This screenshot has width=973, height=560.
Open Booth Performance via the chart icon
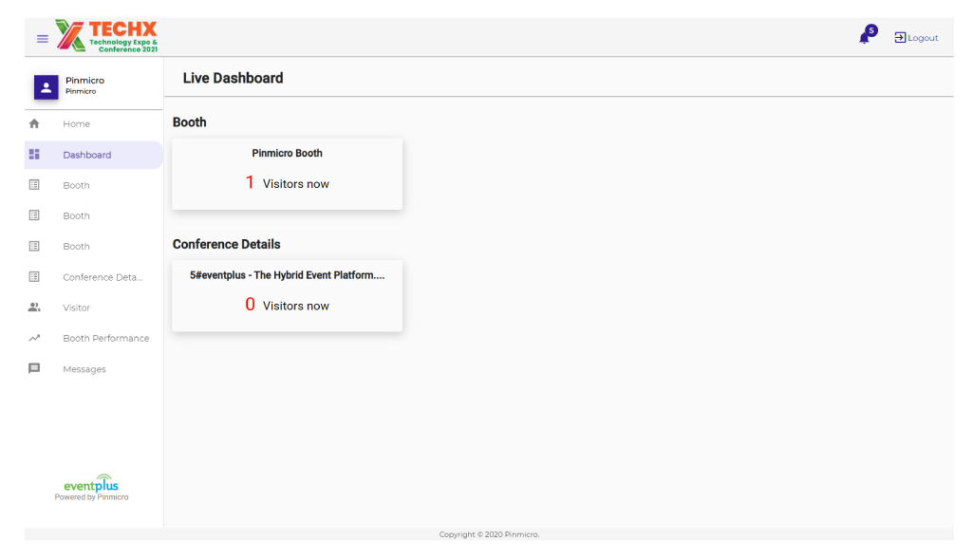[34, 338]
